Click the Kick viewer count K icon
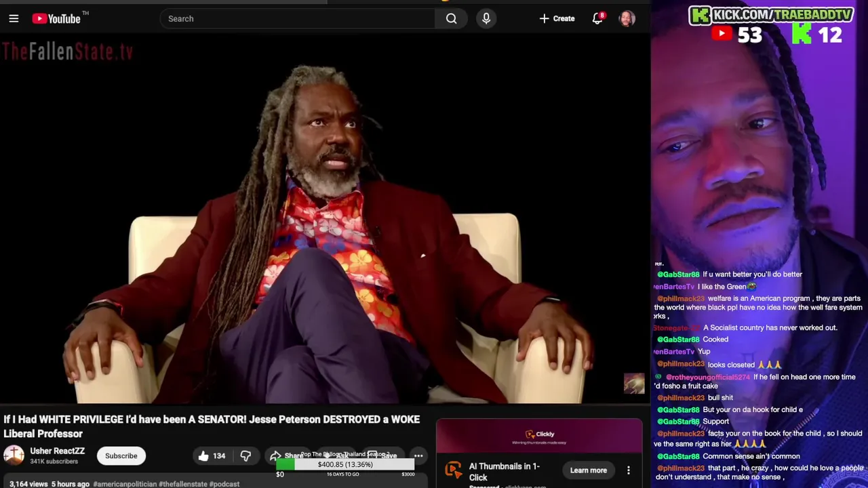 point(802,34)
